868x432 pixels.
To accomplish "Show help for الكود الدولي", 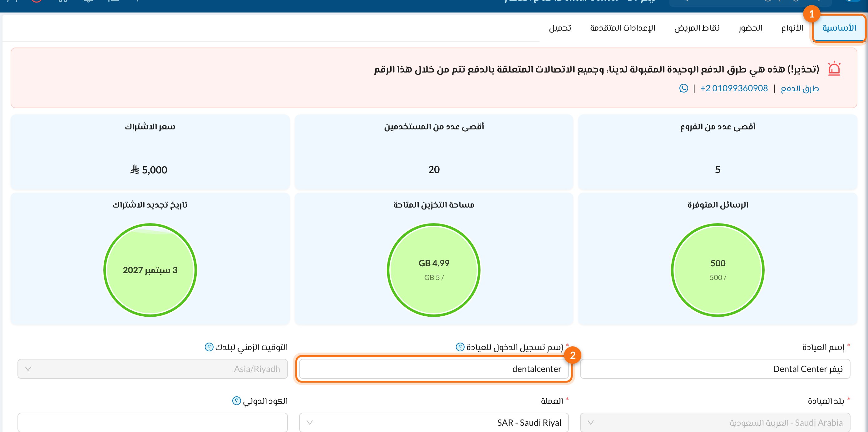I will point(237,401).
